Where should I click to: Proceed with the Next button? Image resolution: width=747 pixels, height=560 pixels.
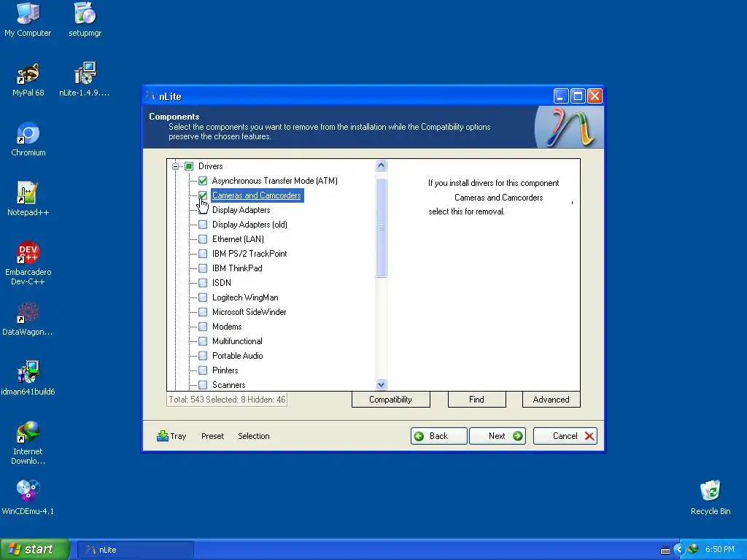tap(498, 436)
